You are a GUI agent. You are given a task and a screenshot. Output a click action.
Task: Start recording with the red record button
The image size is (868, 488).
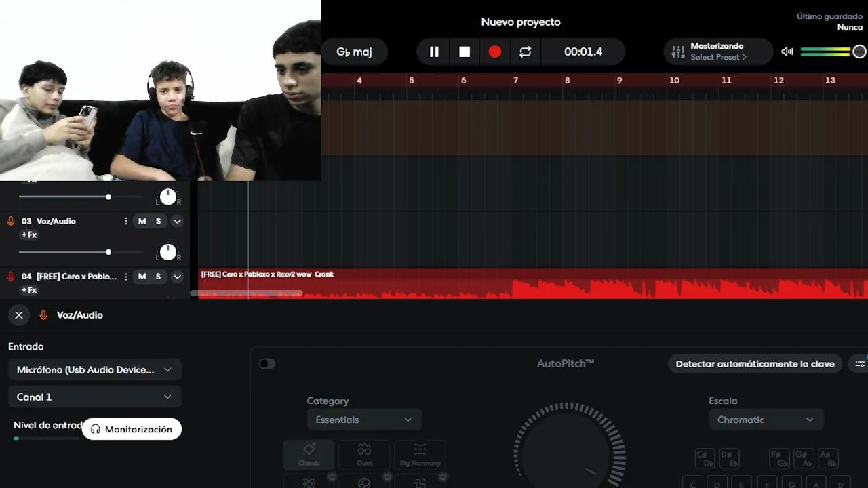pyautogui.click(x=495, y=52)
